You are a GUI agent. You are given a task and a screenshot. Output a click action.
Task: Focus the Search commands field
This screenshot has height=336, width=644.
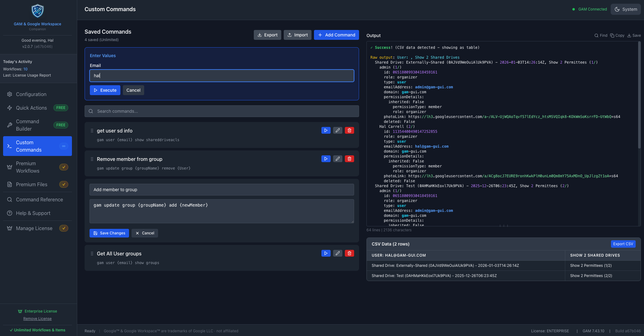[x=222, y=111]
